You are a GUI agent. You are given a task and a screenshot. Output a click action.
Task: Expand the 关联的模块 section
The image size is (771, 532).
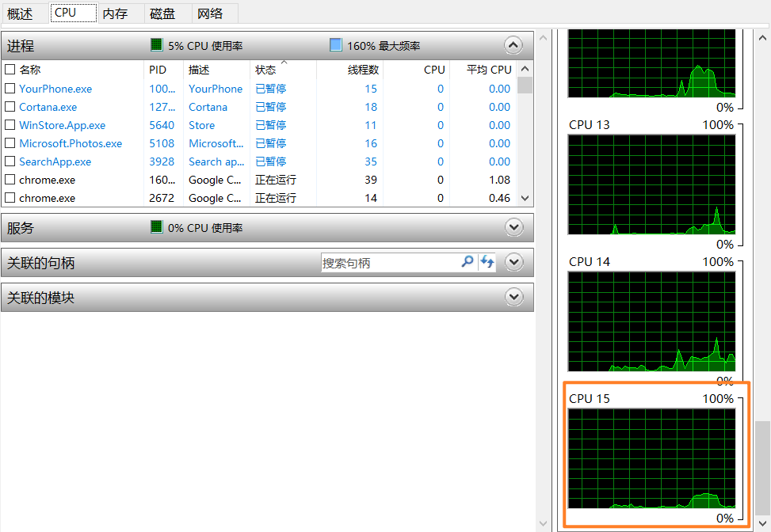coord(513,297)
